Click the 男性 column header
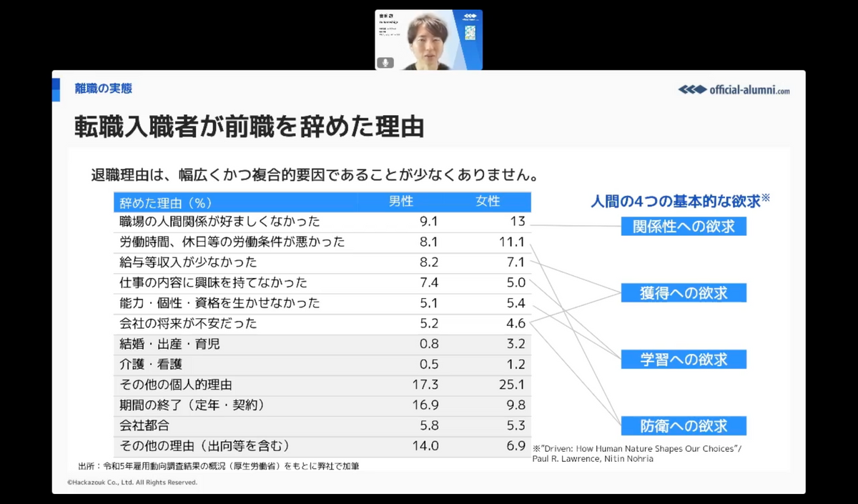Viewport: 858px width, 504px height. click(400, 202)
